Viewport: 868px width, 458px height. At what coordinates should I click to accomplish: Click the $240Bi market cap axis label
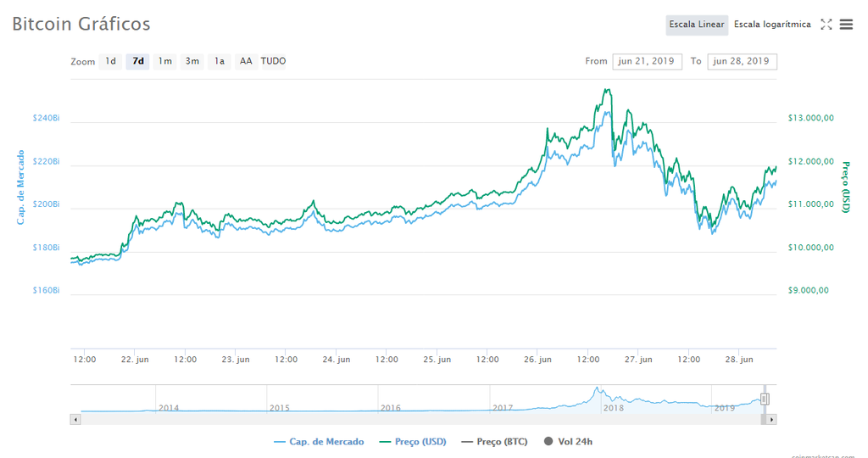46,119
